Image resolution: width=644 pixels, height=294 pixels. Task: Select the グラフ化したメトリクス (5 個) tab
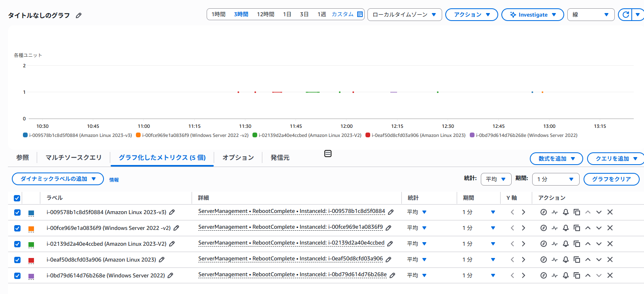(162, 157)
